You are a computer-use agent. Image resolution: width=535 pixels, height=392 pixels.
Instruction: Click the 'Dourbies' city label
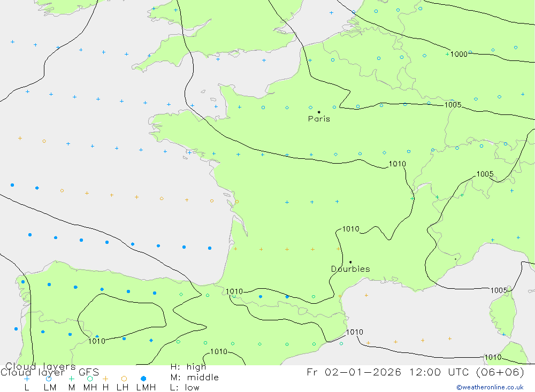click(x=350, y=269)
